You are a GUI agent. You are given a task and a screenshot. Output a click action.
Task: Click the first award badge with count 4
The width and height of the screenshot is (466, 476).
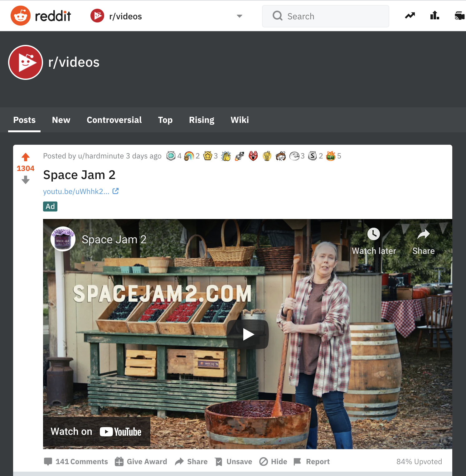171,156
